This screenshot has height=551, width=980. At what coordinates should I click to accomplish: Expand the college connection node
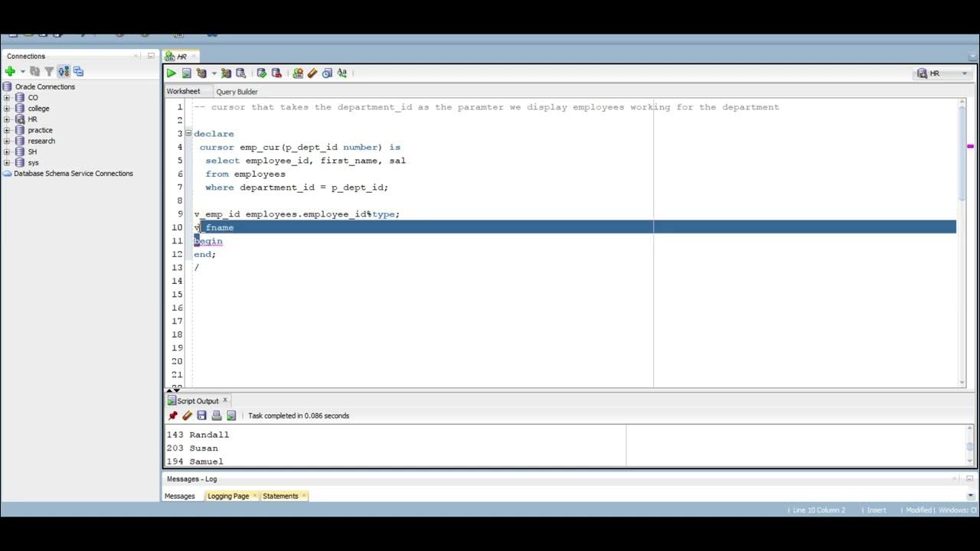pyautogui.click(x=7, y=109)
